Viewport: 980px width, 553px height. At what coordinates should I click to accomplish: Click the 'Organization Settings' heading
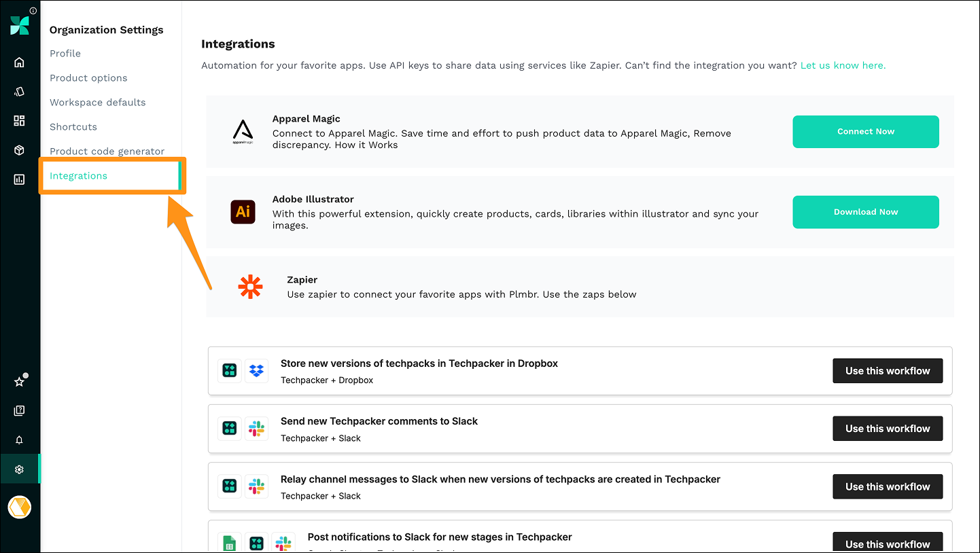pos(107,30)
